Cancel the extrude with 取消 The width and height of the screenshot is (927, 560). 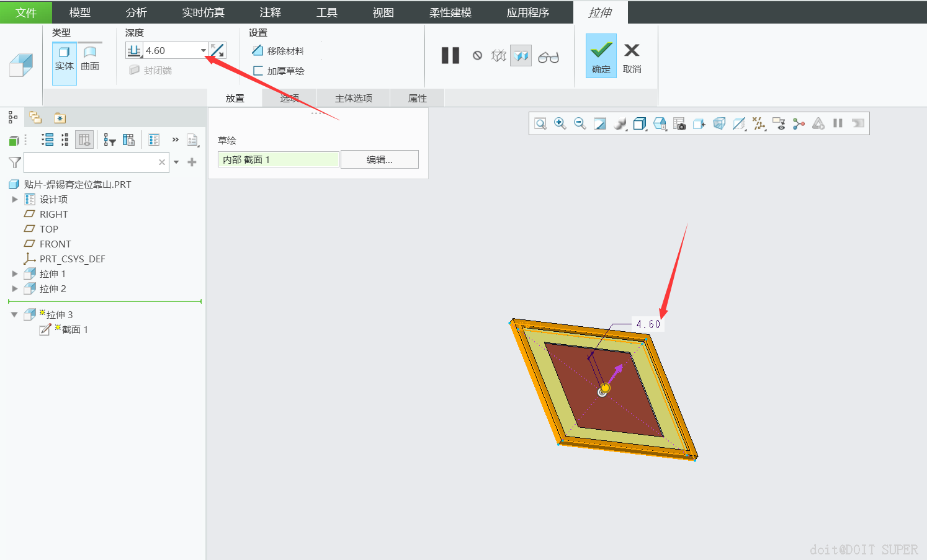click(632, 58)
